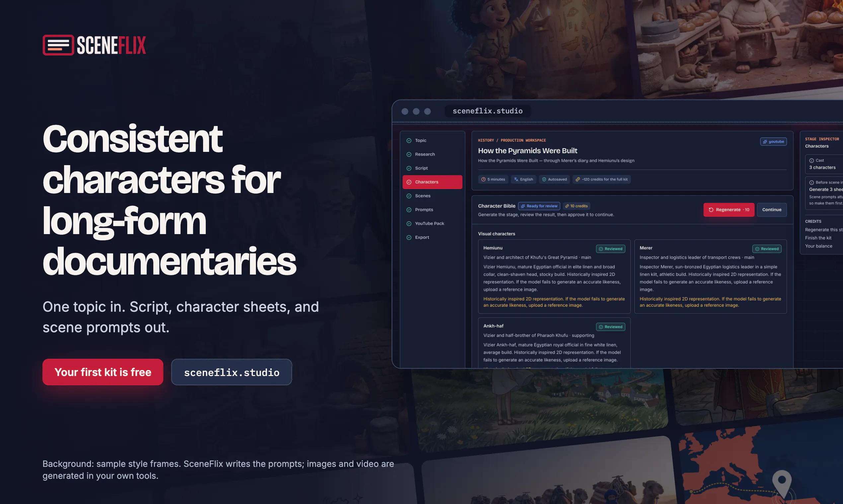The width and height of the screenshot is (843, 504).
Task: Click the sceneflix.studio button below the tagline
Action: 231,372
